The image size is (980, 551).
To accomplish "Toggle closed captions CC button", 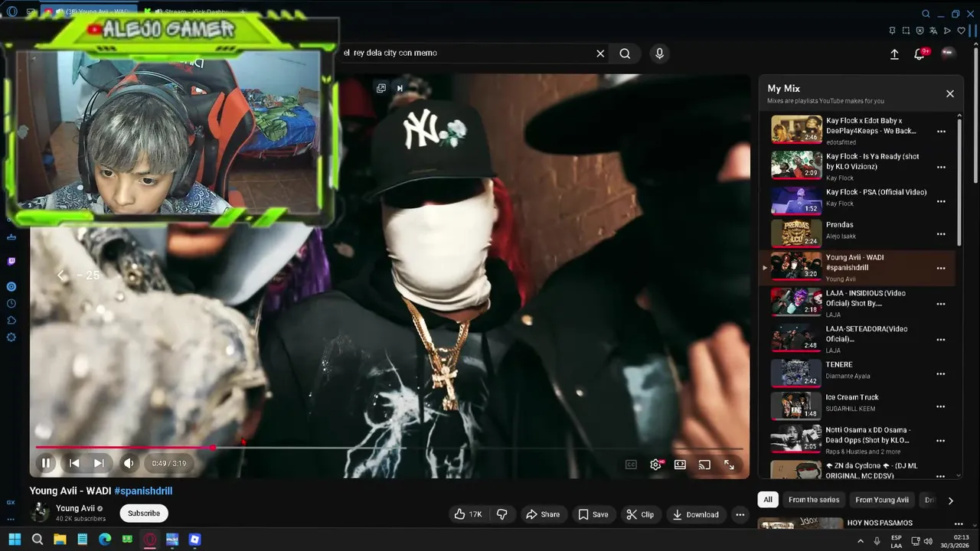I will click(x=631, y=465).
